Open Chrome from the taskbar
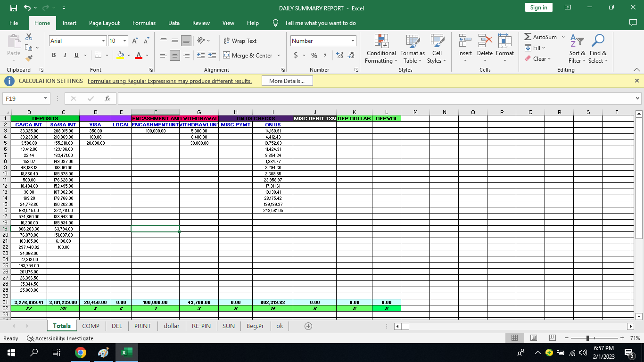 (81, 353)
